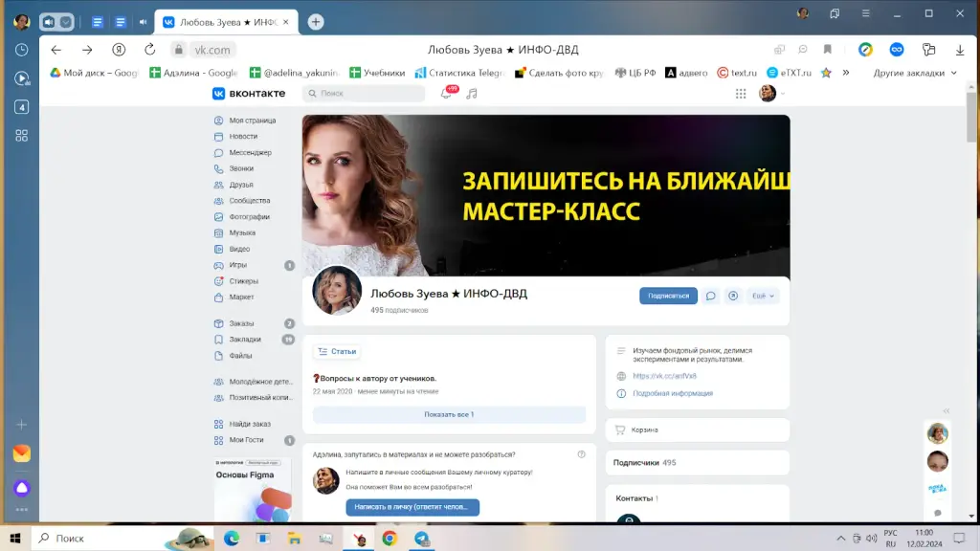Open Закладки in VK menu
The height and width of the screenshot is (551, 980).
245,340
